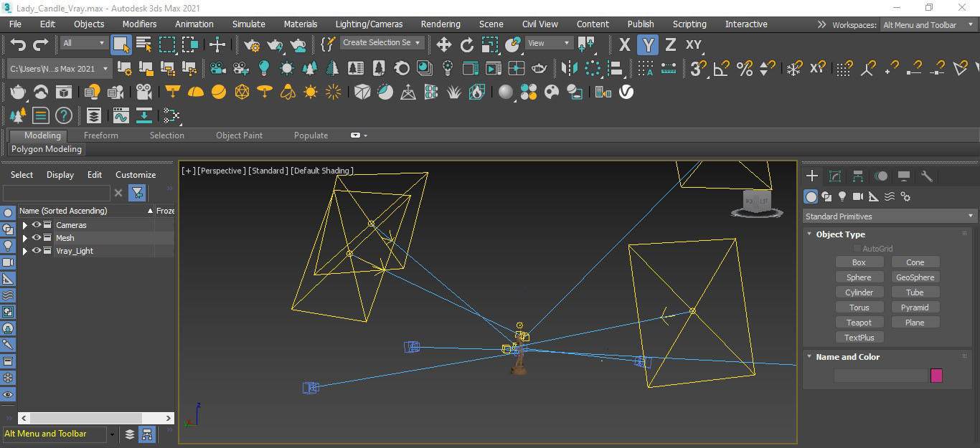
Task: Open the Rendering menu
Action: click(440, 24)
